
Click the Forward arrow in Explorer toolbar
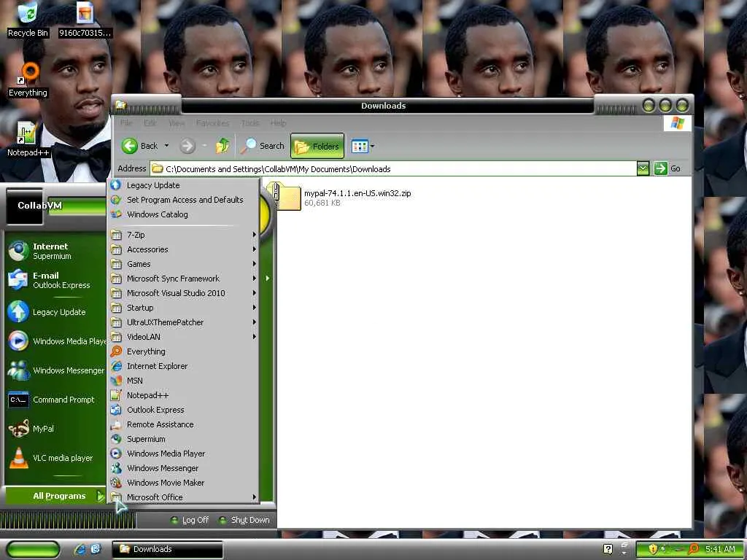pos(187,146)
